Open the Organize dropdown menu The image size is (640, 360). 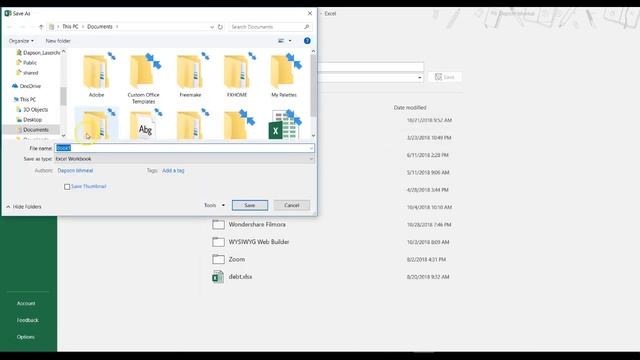[x=21, y=41]
